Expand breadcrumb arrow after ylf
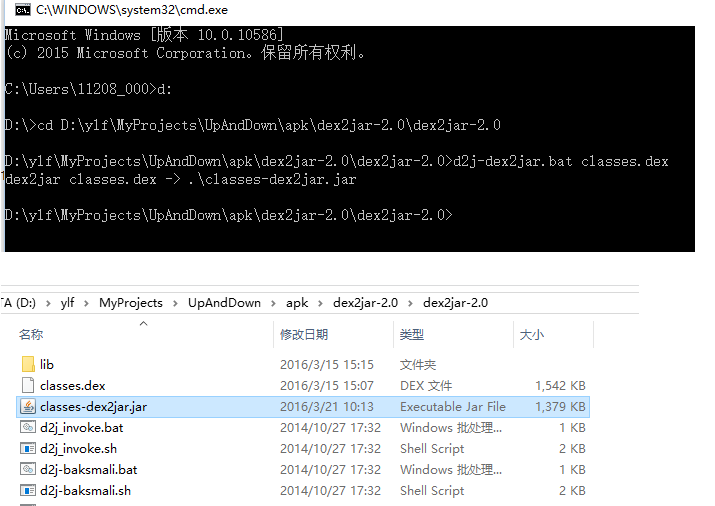Viewport: 715px width, 506px height. 86,303
